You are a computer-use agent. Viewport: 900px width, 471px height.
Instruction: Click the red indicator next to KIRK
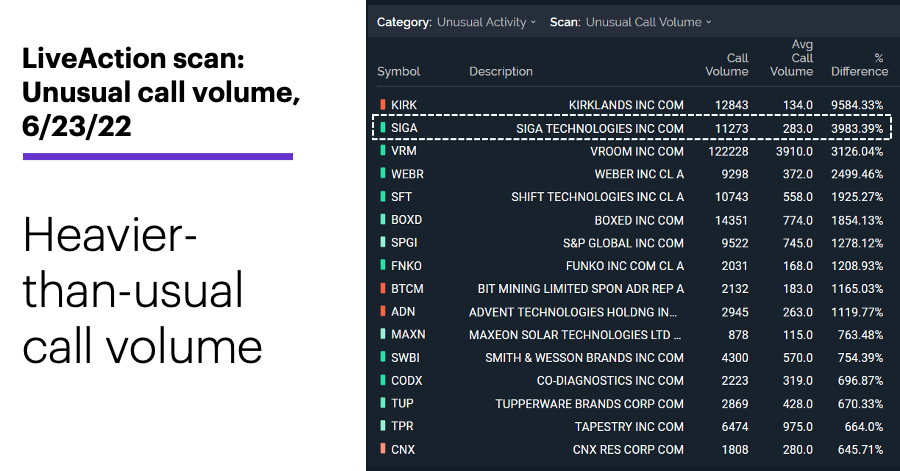click(383, 104)
